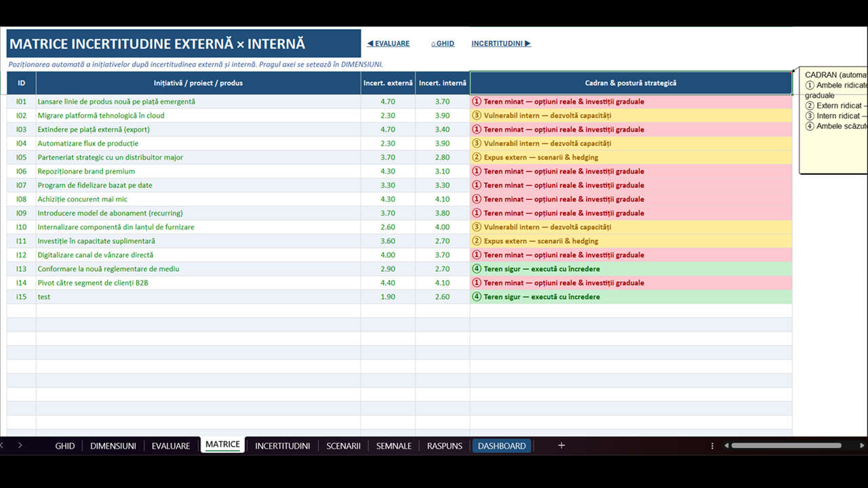Image resolution: width=868 pixels, height=488 pixels.
Task: Click the horizontal scrollbar thumb
Action: tap(786, 445)
